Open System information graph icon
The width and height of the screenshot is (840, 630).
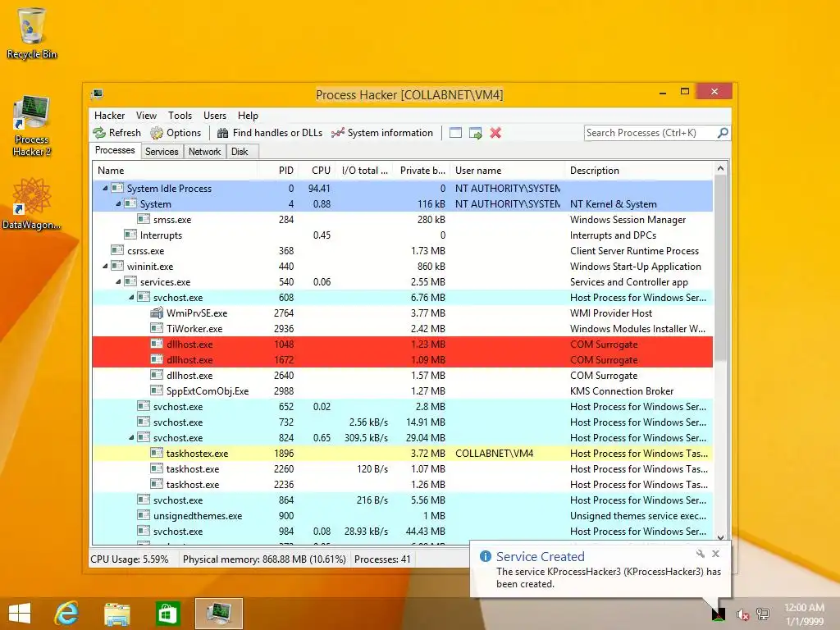coord(337,133)
